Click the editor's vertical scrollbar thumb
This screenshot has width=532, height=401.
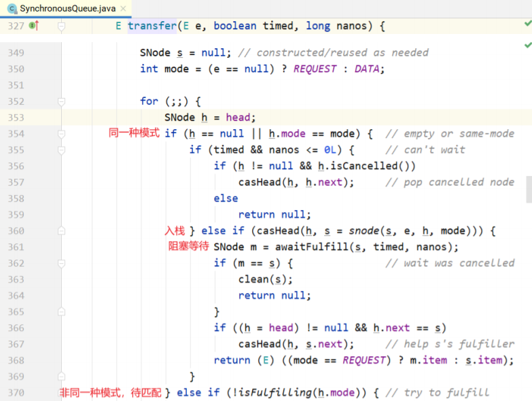pyautogui.click(x=529, y=189)
